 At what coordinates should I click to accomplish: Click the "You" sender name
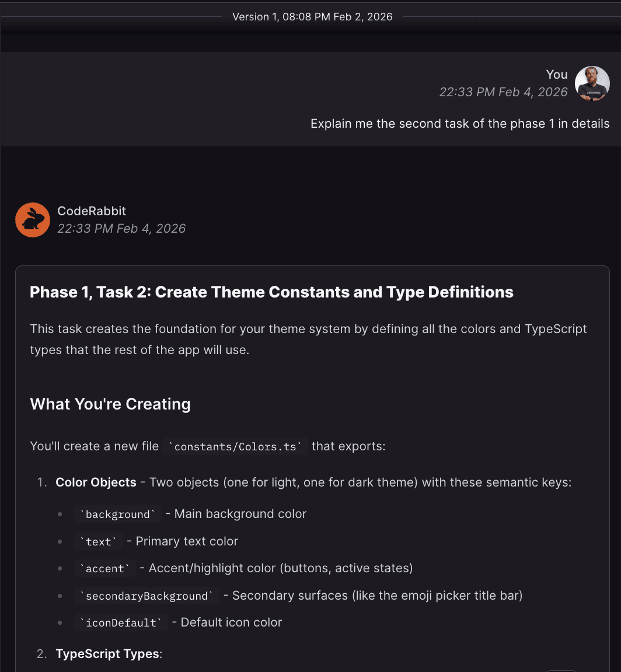(556, 74)
